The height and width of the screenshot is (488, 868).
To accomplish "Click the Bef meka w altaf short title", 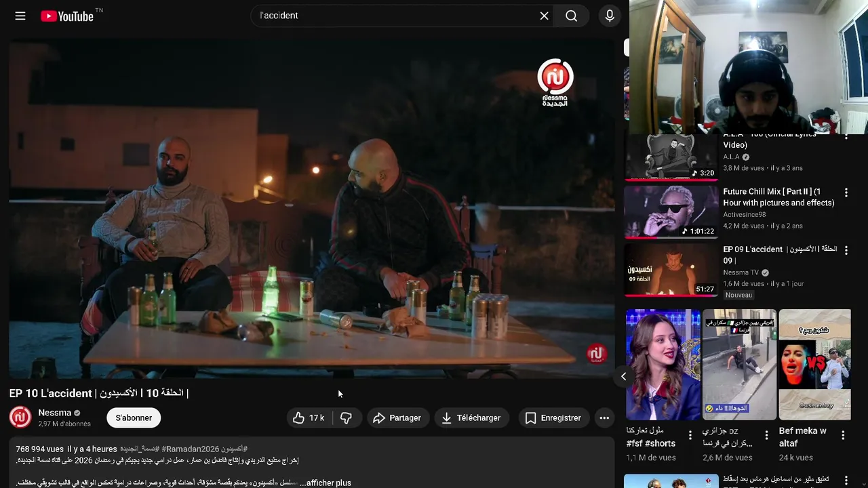I will (x=803, y=436).
